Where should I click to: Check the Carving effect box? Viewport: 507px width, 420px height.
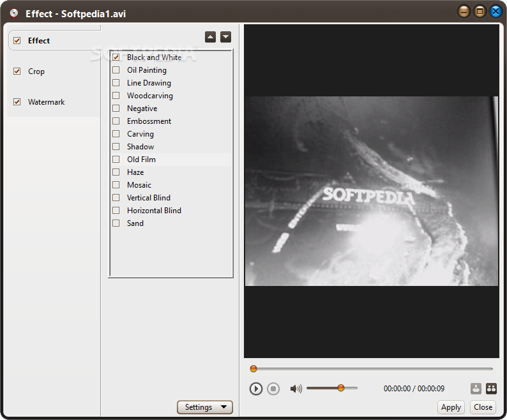116,134
